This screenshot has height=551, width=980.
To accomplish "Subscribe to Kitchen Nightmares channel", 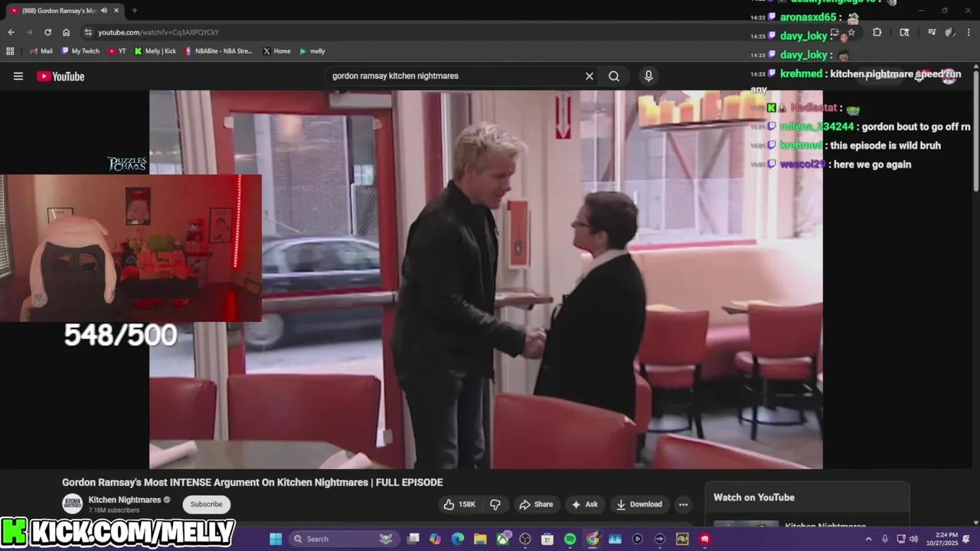I will click(x=207, y=504).
